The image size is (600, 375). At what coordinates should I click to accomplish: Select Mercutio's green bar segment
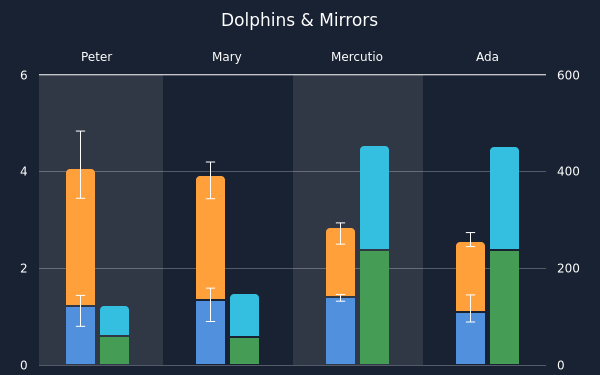click(x=375, y=308)
